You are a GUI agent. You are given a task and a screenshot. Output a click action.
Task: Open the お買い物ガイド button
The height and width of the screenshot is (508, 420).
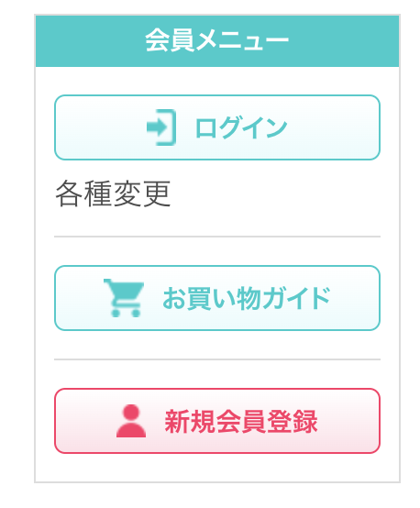pyautogui.click(x=217, y=298)
